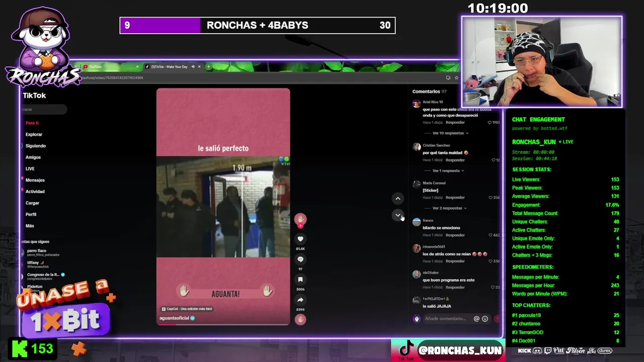The image size is (644, 362).
Task: Go to the next video with the down arrow
Action: coord(397,215)
